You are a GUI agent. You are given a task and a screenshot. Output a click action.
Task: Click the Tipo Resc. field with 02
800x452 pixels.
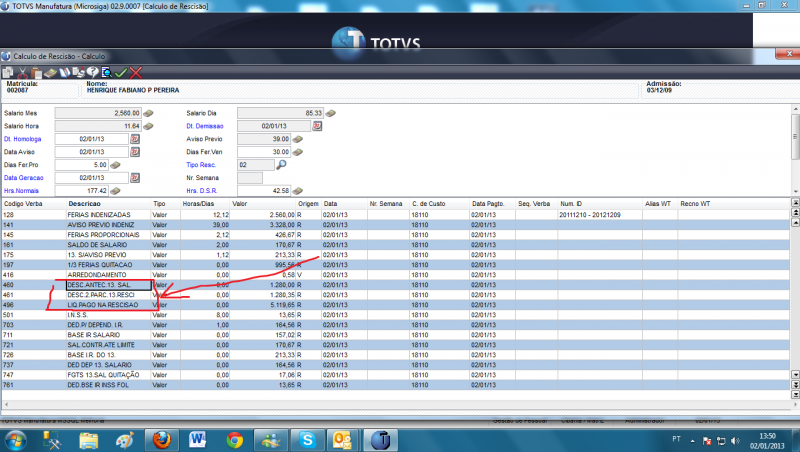pos(256,165)
